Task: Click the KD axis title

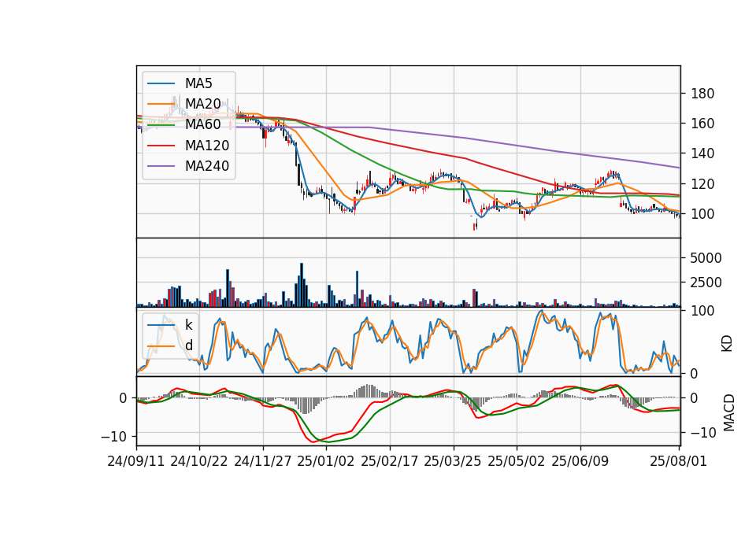Action: coord(727,344)
